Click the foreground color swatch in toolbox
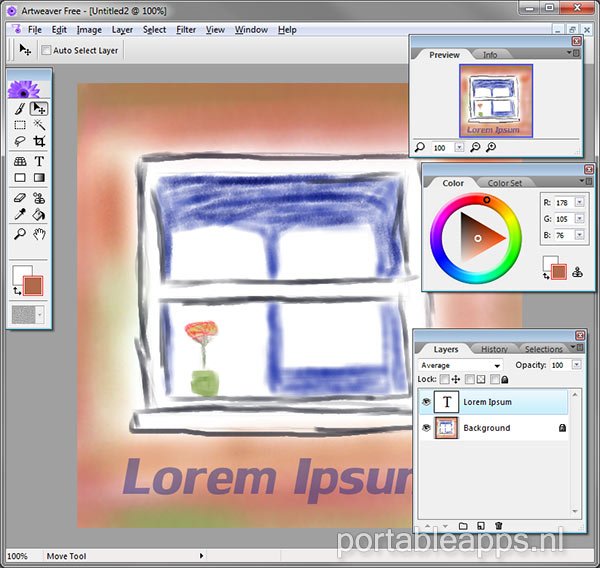This screenshot has width=600, height=568. pyautogui.click(x=20, y=274)
